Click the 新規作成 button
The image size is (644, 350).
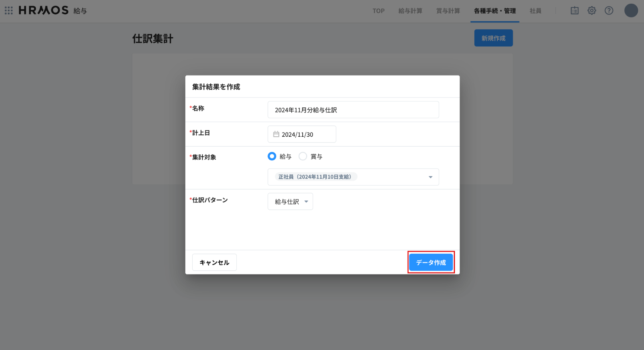(493, 38)
